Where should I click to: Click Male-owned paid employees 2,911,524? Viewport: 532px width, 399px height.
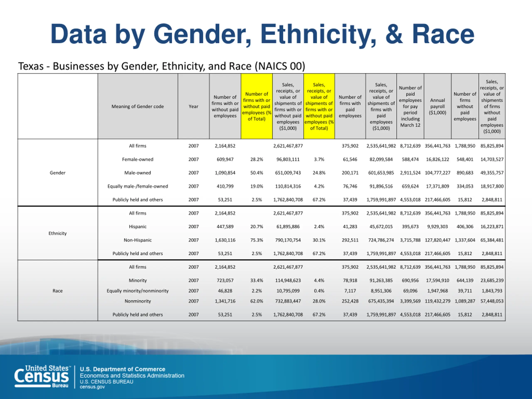click(410, 173)
